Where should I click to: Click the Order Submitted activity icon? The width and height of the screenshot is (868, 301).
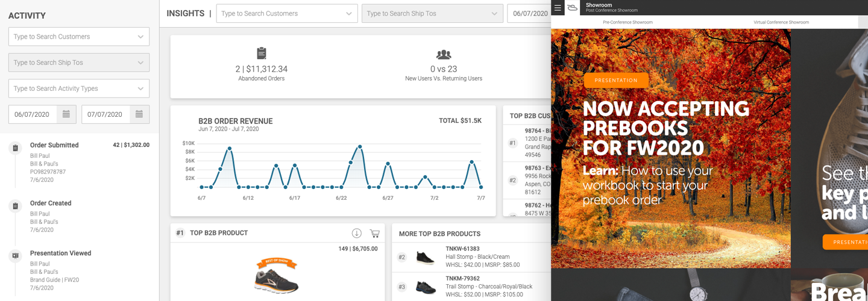tap(16, 148)
